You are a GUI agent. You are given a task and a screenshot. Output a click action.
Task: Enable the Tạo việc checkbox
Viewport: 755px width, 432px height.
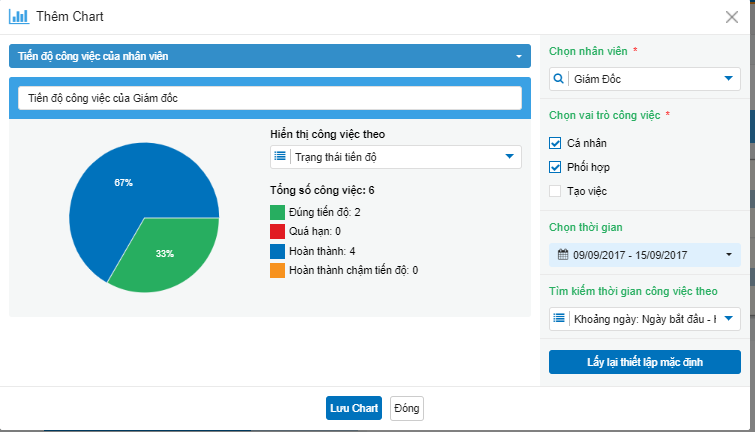[556, 191]
